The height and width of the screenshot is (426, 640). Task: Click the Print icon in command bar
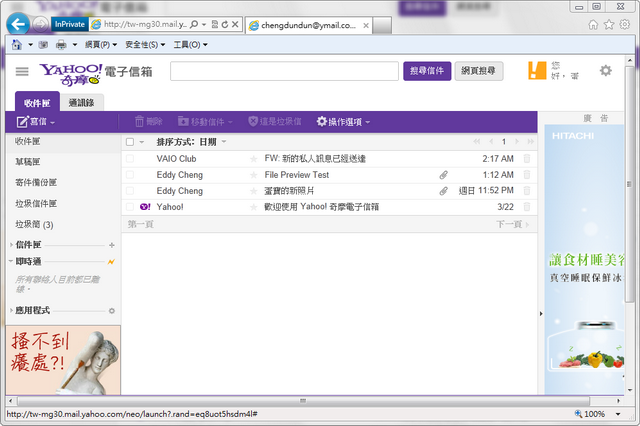(61, 44)
